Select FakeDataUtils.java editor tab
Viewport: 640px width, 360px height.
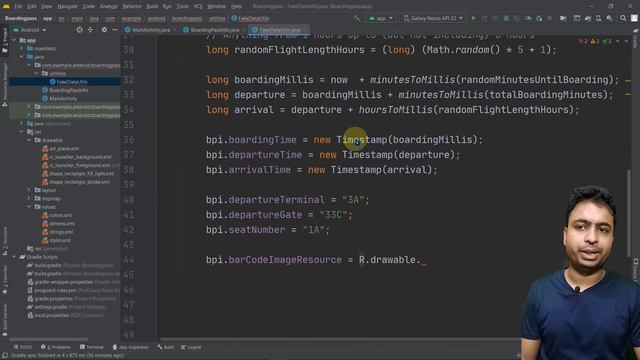[280, 30]
